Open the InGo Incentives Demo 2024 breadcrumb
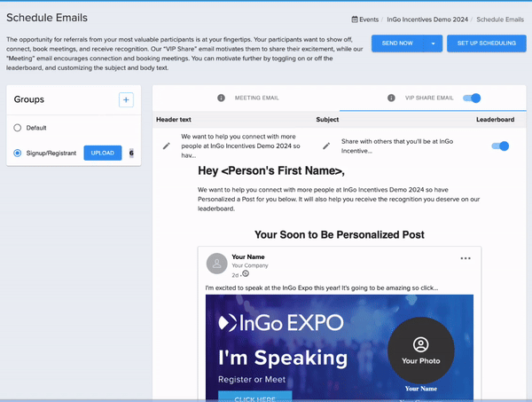Image resolution: width=532 pixels, height=402 pixels. point(427,20)
